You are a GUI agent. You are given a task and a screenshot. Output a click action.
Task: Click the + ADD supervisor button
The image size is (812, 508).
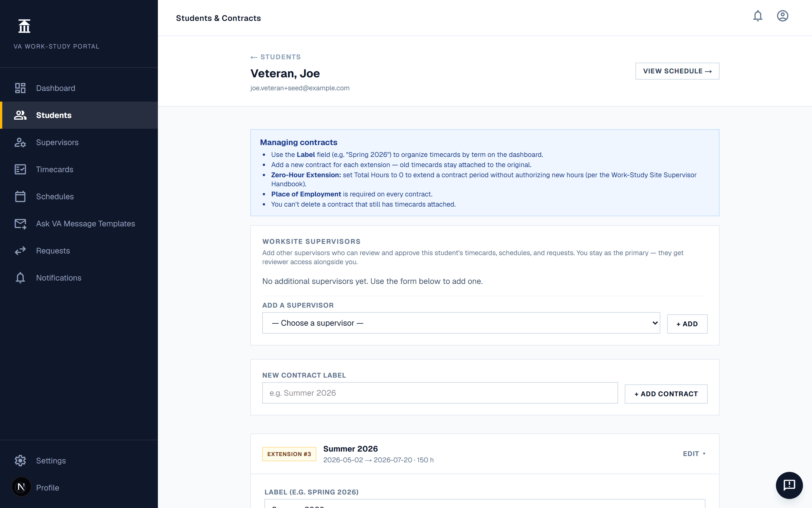point(687,324)
